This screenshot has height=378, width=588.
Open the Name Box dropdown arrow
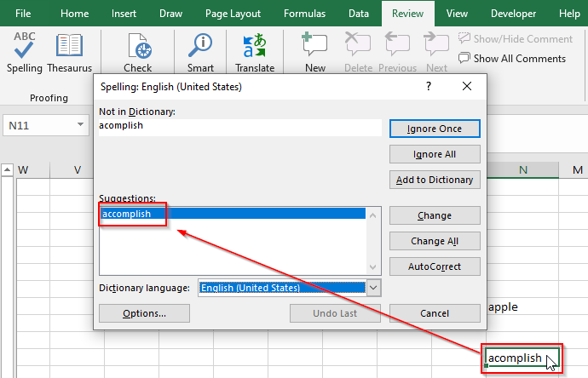82,125
